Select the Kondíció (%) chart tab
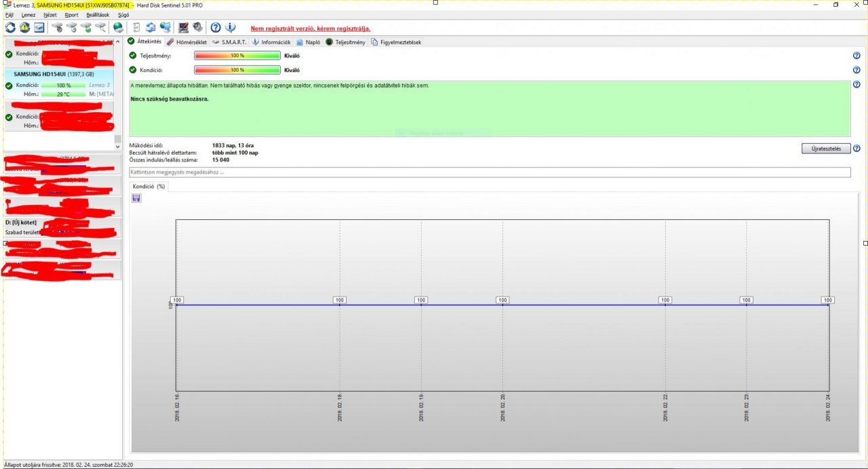The width and height of the screenshot is (868, 469). 149,186
